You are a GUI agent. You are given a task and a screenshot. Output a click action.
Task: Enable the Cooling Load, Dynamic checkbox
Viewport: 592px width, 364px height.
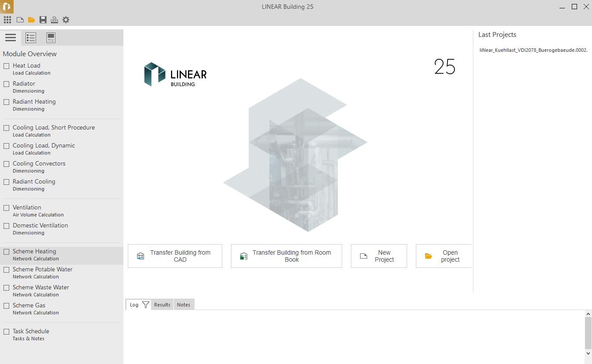coord(7,146)
